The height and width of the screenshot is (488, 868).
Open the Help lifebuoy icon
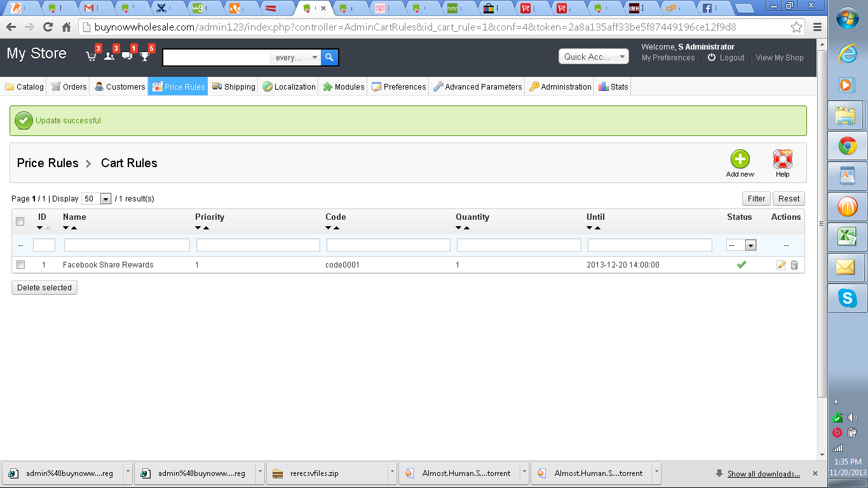pos(782,159)
